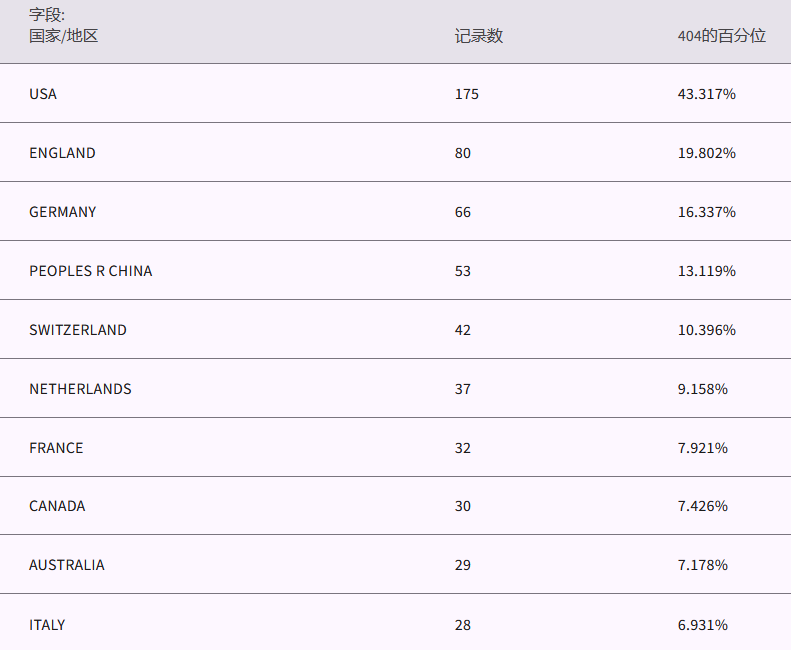The width and height of the screenshot is (791, 650).
Task: Click the FRANCE country name
Action: pos(56,448)
